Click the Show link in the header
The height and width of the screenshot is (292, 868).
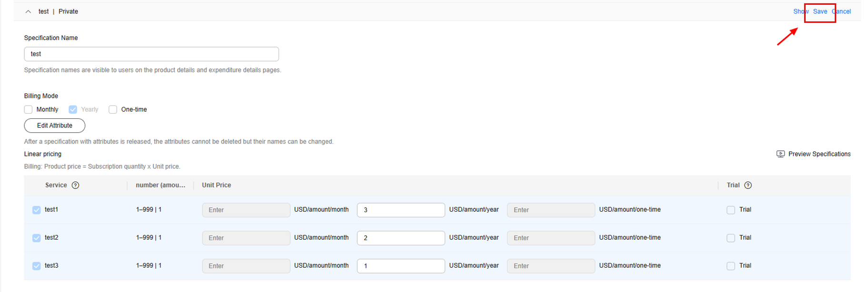click(799, 11)
